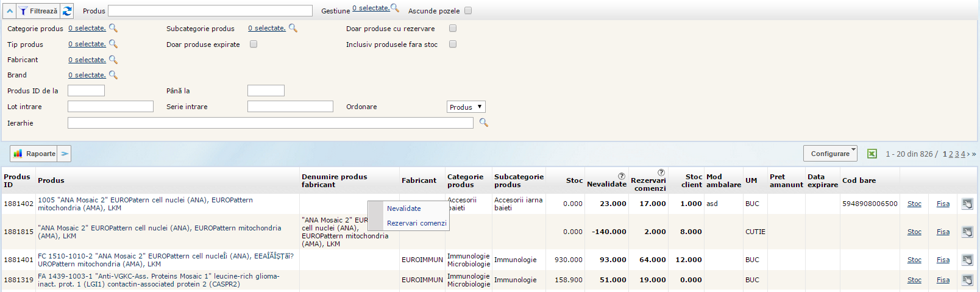Tick the Doar produse expirate checkbox

254,44
